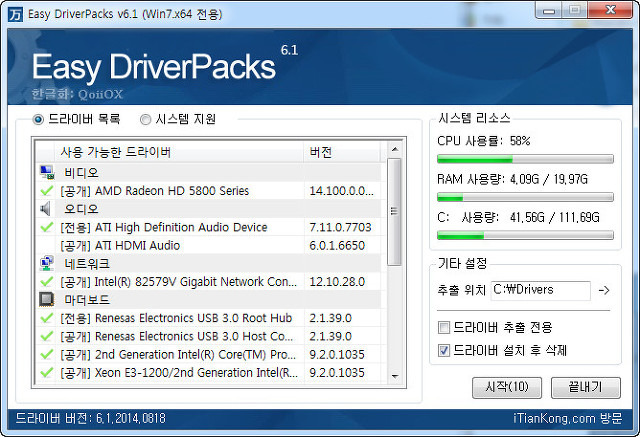Toggle 드라이버 설치 후 삭제 checkbox
This screenshot has height=437, width=640.
coord(444,350)
